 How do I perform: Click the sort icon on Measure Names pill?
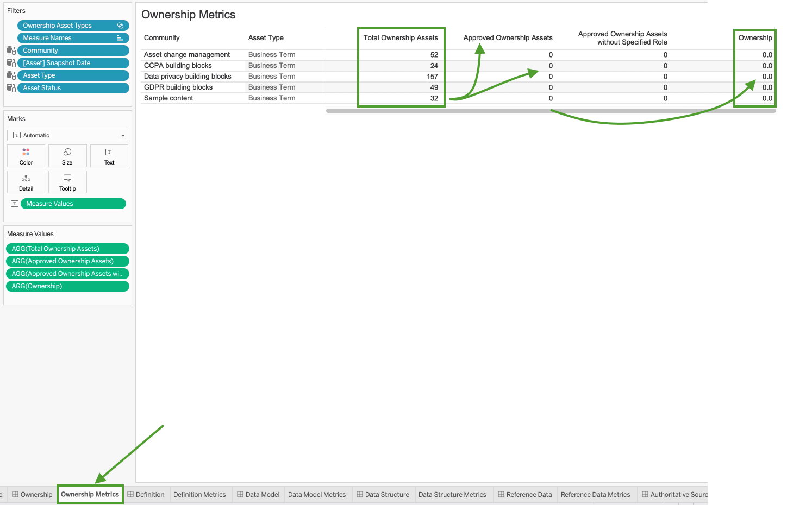pyautogui.click(x=120, y=38)
